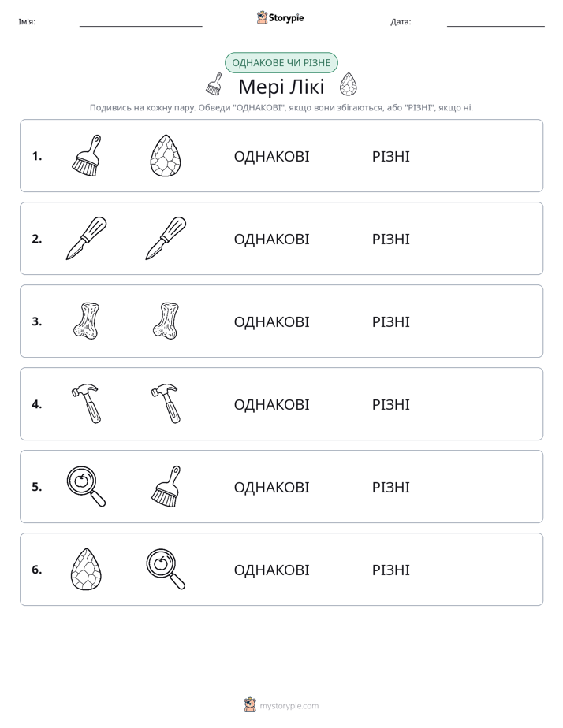
Task: Select the left chisel icon in row 2
Action: (x=87, y=238)
